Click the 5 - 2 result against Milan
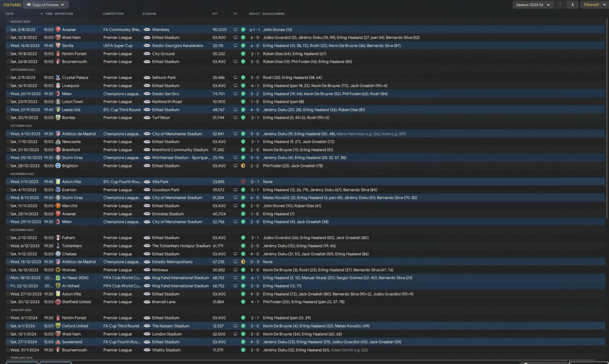This screenshot has width=609, height=364. click(x=255, y=94)
